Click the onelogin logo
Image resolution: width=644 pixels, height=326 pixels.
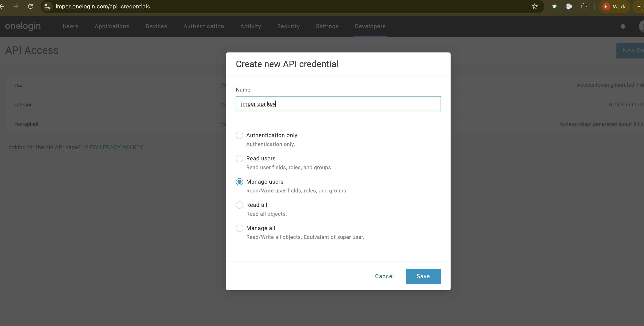pyautogui.click(x=23, y=26)
